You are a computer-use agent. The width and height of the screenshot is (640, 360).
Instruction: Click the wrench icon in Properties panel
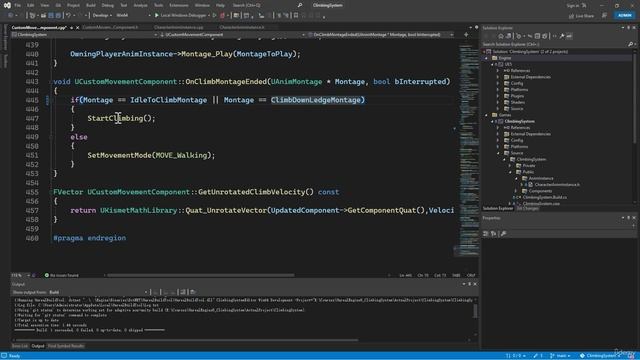pyautogui.click(x=503, y=233)
